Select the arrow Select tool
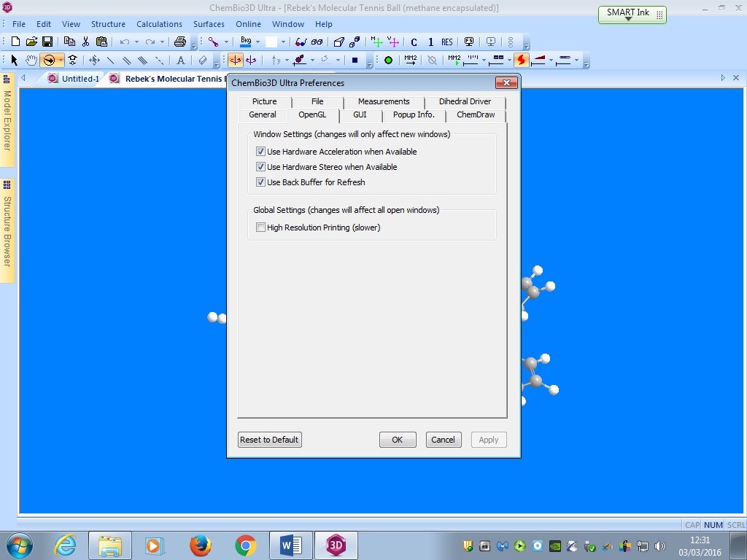Screen dimensions: 747x560 coord(15,60)
